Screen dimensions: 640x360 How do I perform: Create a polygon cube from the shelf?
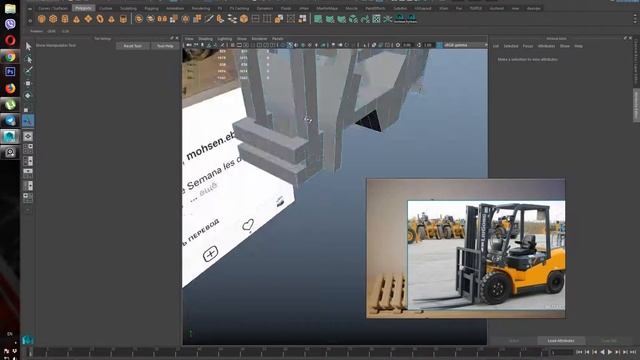click(x=53, y=19)
